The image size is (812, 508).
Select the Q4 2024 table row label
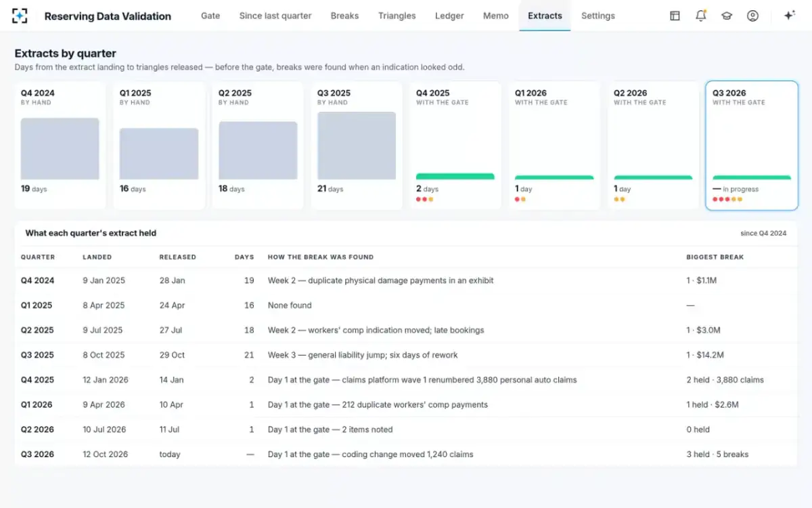[38, 280]
